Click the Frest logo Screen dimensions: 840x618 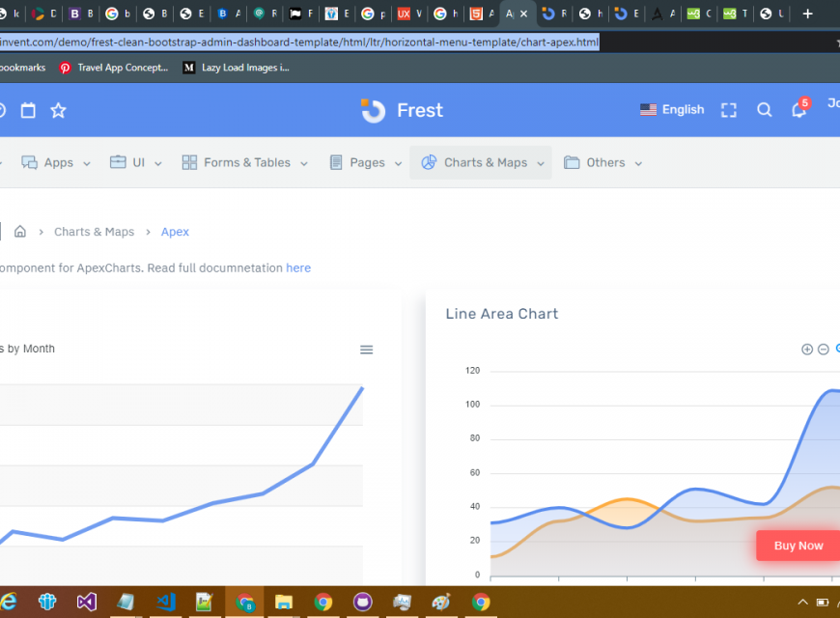tap(402, 110)
